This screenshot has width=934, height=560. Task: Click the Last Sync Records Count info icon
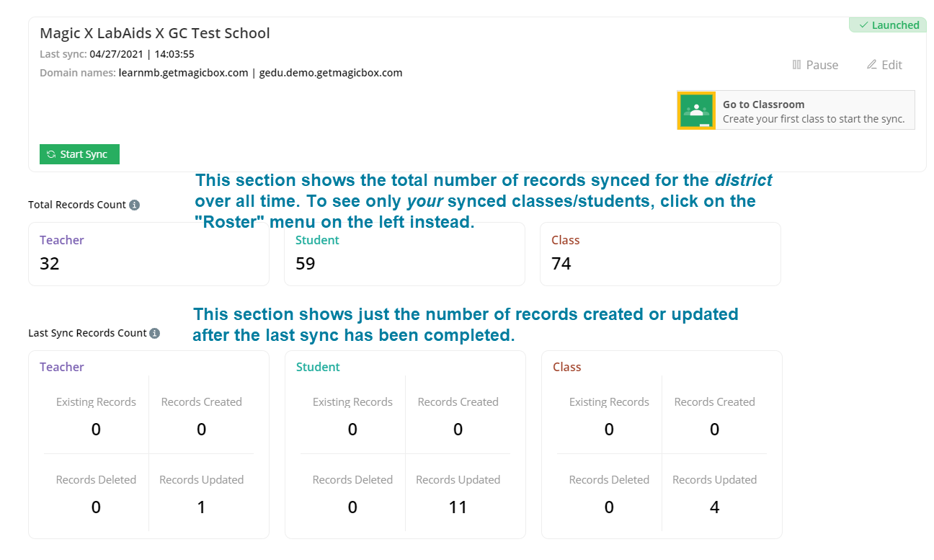pyautogui.click(x=154, y=333)
